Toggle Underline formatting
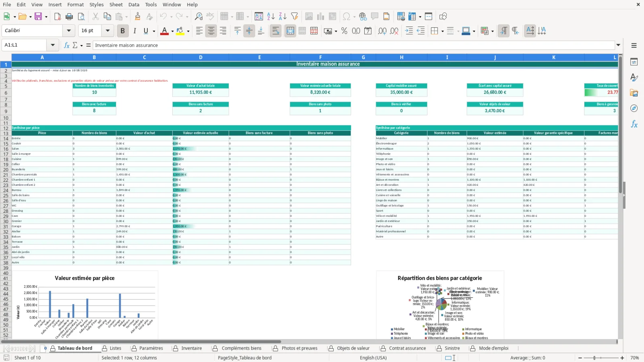Screen dimensions: 644x362 point(146,31)
